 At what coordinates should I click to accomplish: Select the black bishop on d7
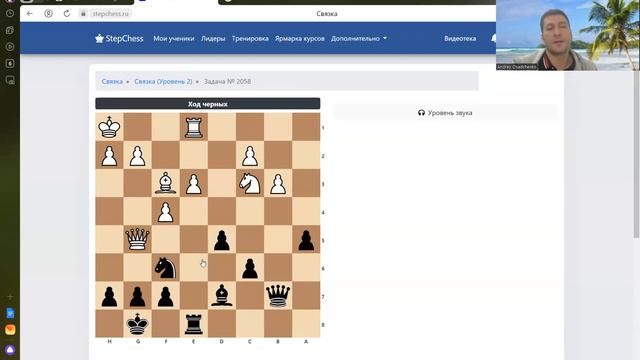222,296
